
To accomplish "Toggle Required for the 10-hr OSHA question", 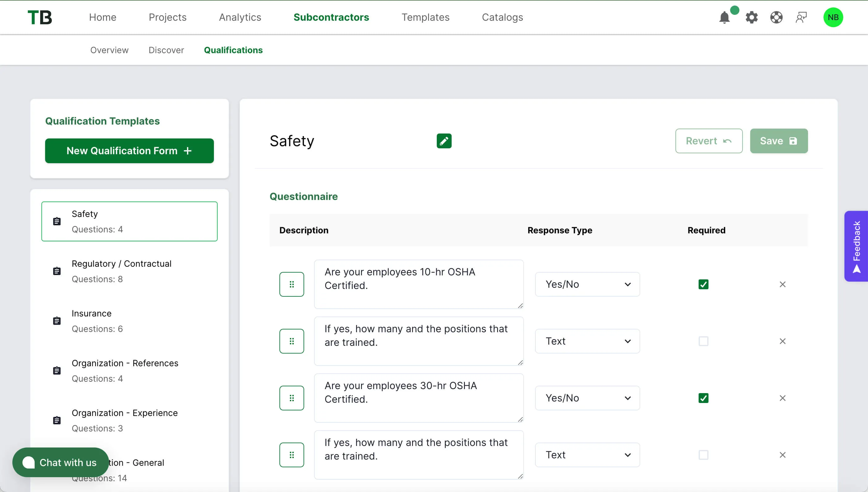I will pyautogui.click(x=704, y=284).
